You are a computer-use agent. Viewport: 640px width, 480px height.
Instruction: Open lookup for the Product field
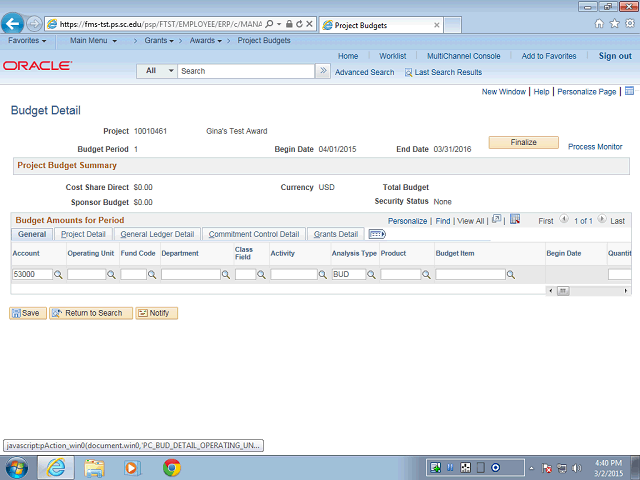pos(426,275)
